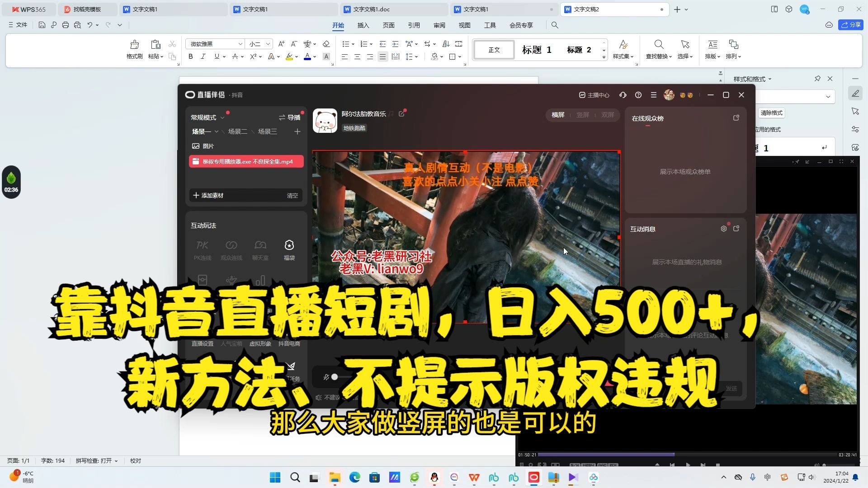This screenshot has width=868, height=488.
Task: Select the 不良探全集.mp4 source item
Action: click(x=246, y=161)
